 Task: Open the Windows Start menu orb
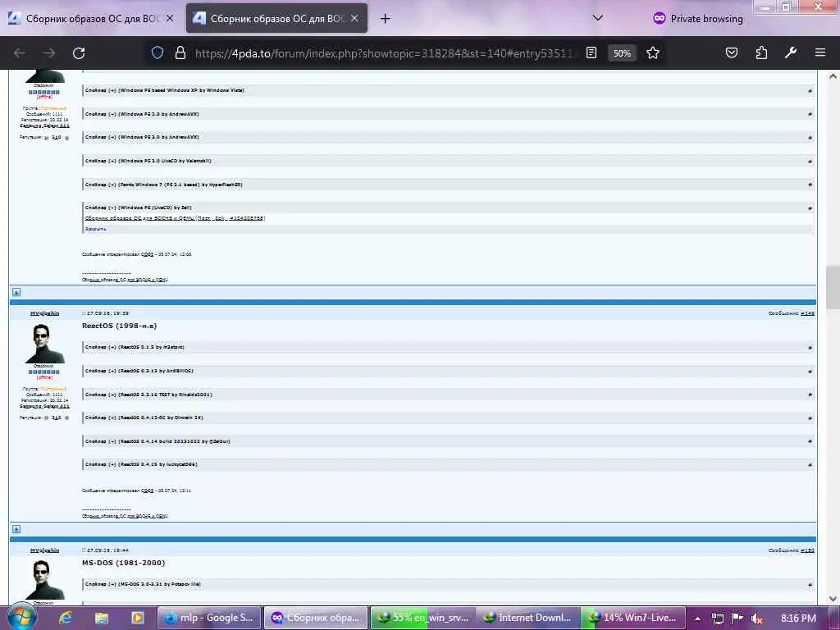click(22, 618)
